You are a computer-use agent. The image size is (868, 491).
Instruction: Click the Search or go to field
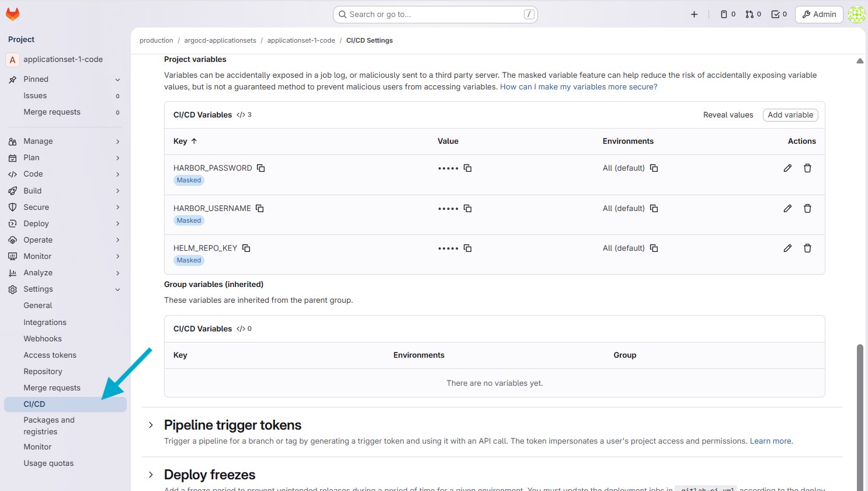(435, 15)
